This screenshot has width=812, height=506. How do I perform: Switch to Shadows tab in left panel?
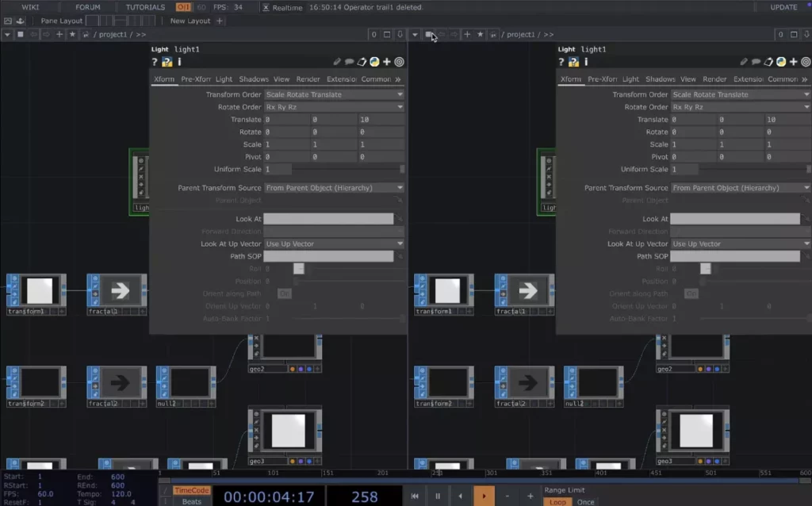tap(254, 79)
